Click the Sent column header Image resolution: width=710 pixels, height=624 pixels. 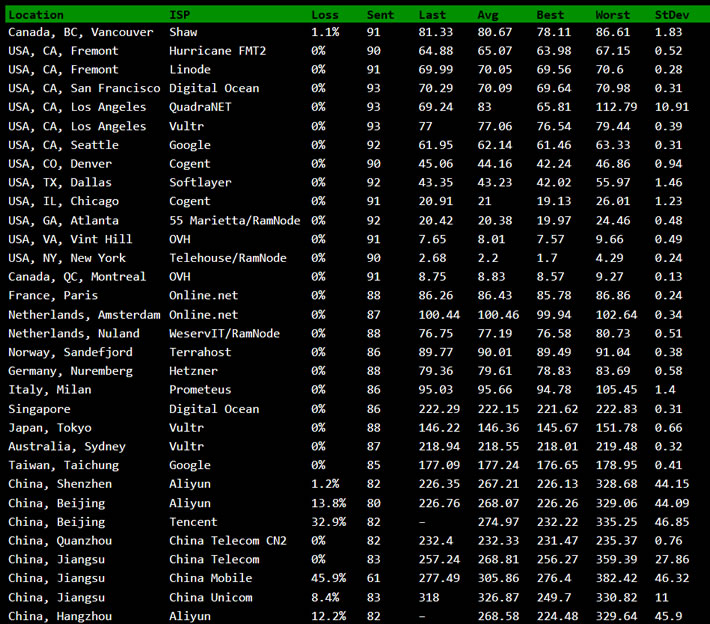[x=380, y=15]
